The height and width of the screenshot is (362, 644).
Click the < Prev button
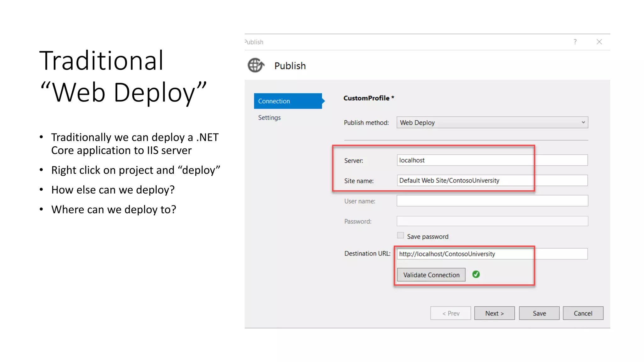pyautogui.click(x=450, y=313)
